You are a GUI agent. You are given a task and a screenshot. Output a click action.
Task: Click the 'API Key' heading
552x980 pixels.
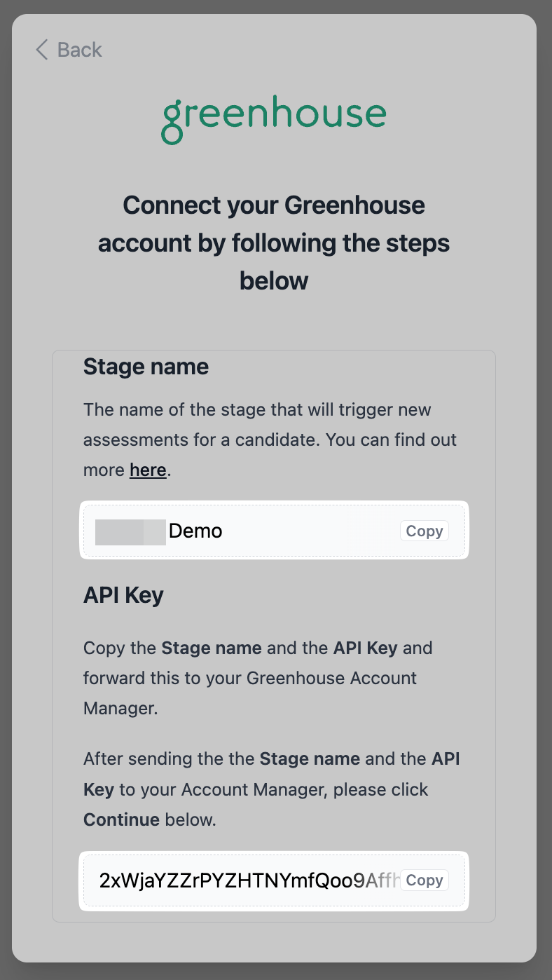pos(123,595)
